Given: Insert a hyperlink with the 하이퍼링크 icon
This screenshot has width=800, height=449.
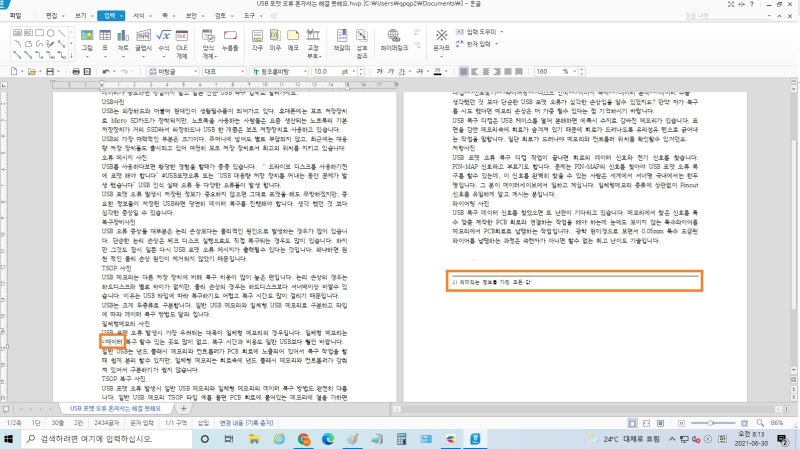Looking at the screenshot, I should point(394,40).
